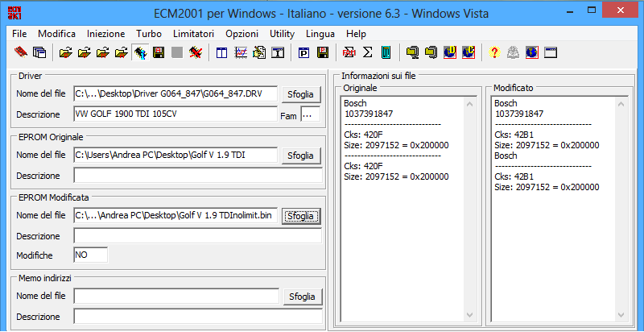Click the cascaded windows toolbar icon

39,52
